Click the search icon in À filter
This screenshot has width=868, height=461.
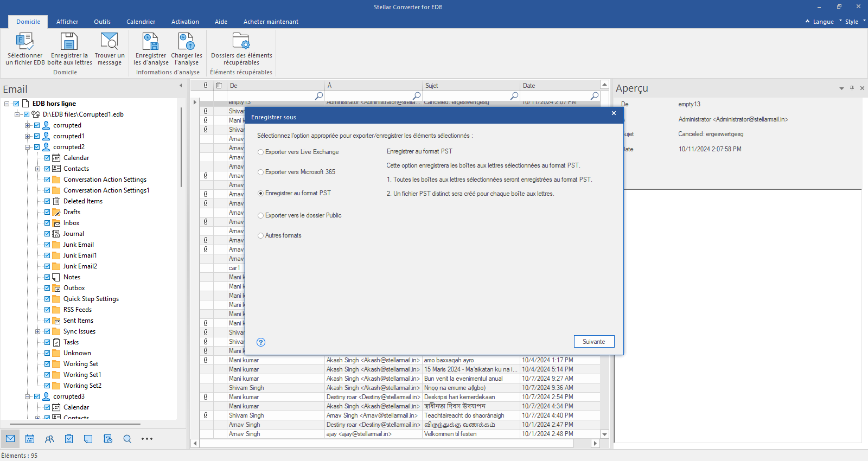(417, 95)
